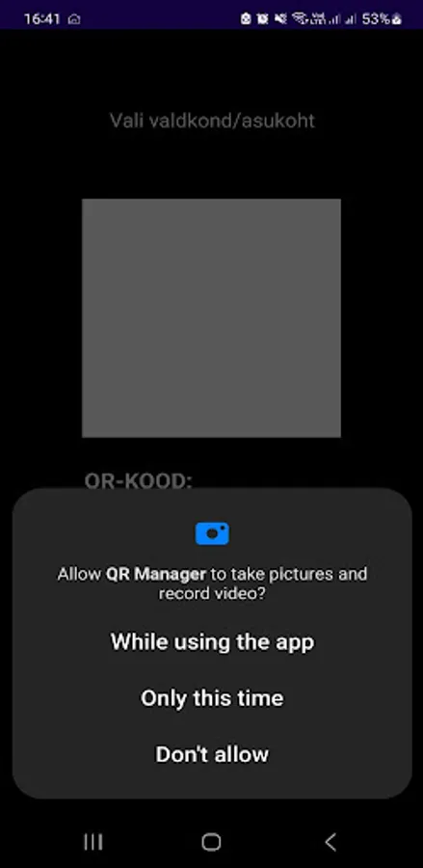Tap the QR-KOOD label
The image size is (423, 868).
[x=138, y=480]
